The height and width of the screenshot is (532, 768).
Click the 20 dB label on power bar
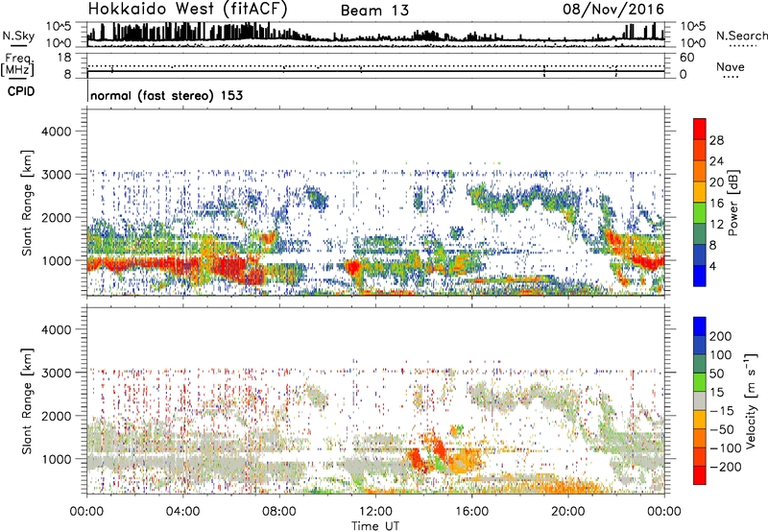(716, 182)
